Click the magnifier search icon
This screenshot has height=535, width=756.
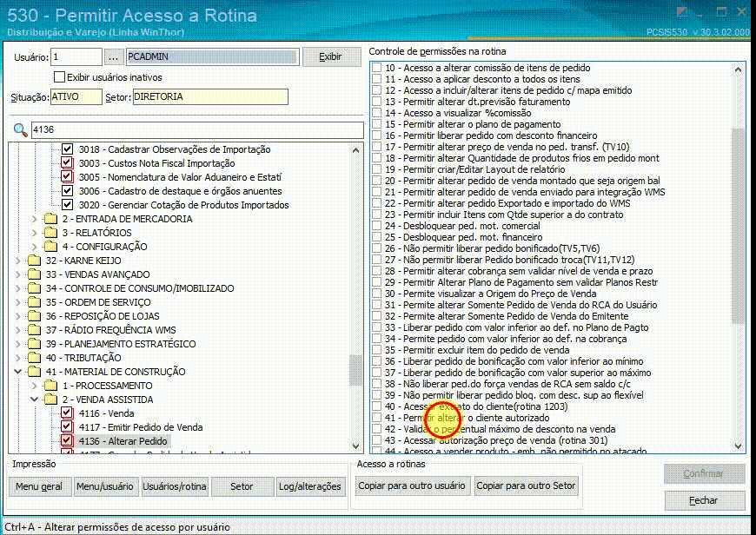coord(20,129)
